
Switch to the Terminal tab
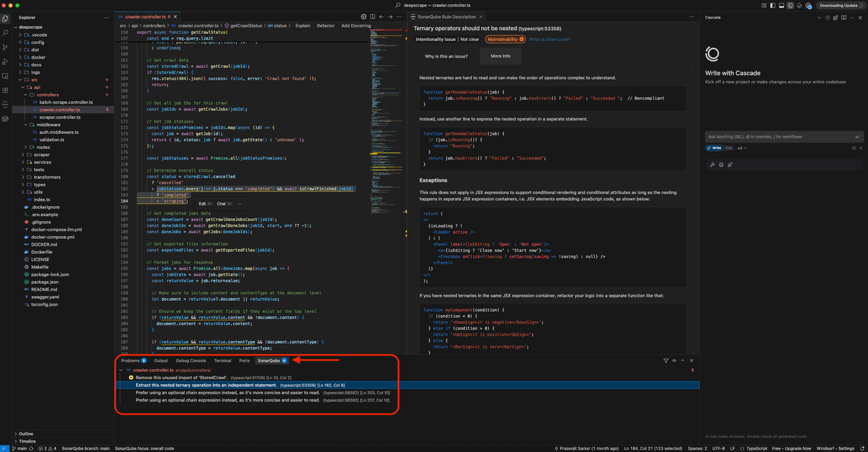[x=222, y=361]
